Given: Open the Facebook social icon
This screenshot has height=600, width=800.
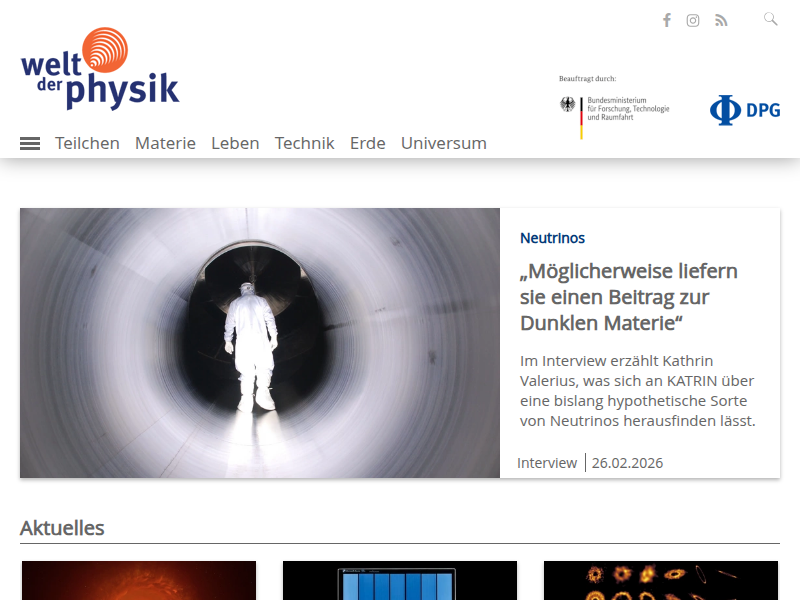Looking at the screenshot, I should pos(667,20).
